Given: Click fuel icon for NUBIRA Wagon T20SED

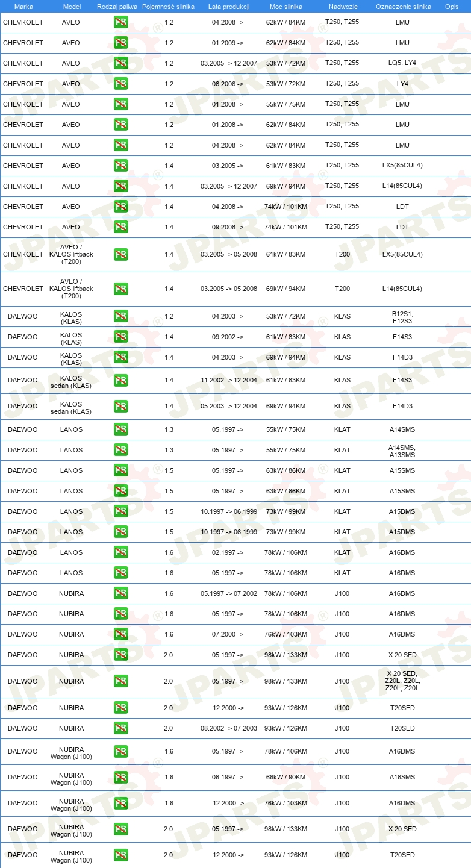Looking at the screenshot, I should click(120, 855).
